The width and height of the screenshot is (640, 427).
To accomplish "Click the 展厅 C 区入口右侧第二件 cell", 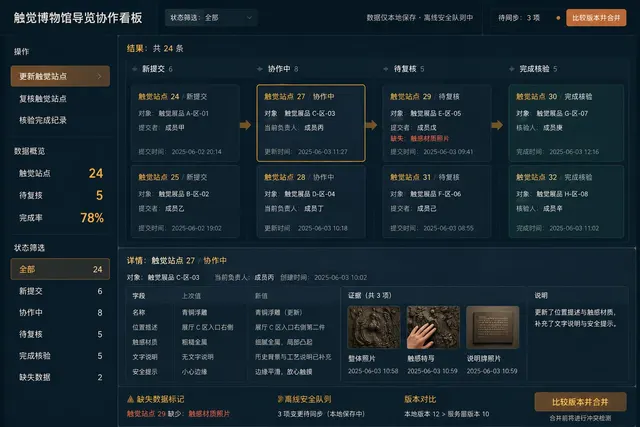I will point(290,327).
